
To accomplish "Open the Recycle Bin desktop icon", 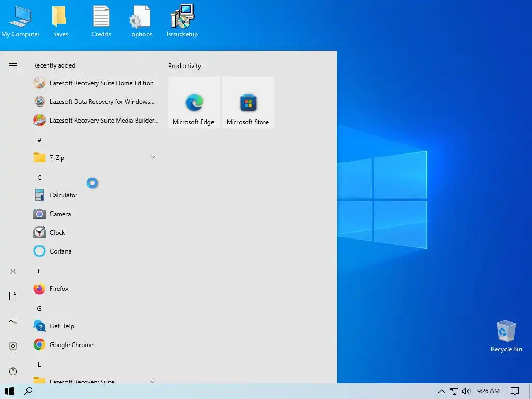I will click(x=506, y=336).
